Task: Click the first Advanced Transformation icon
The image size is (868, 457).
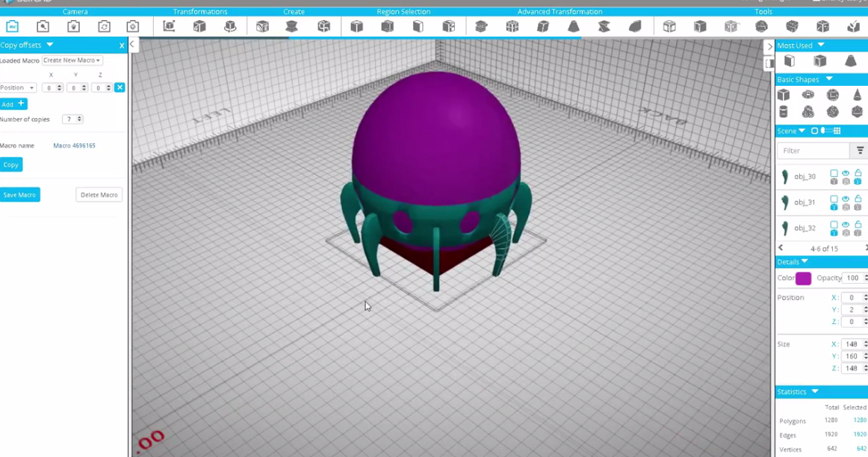Action: click(481, 26)
